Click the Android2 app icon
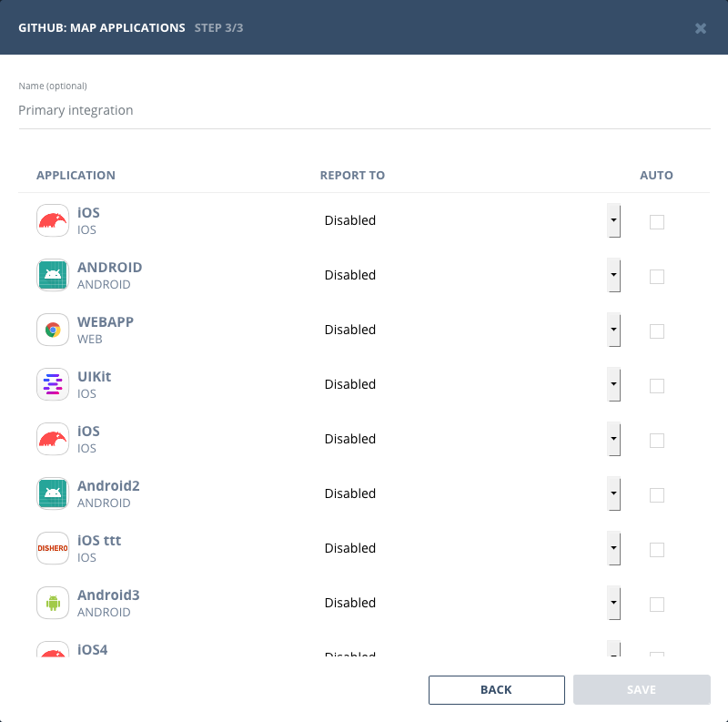Image resolution: width=728 pixels, height=722 pixels. 52,493
